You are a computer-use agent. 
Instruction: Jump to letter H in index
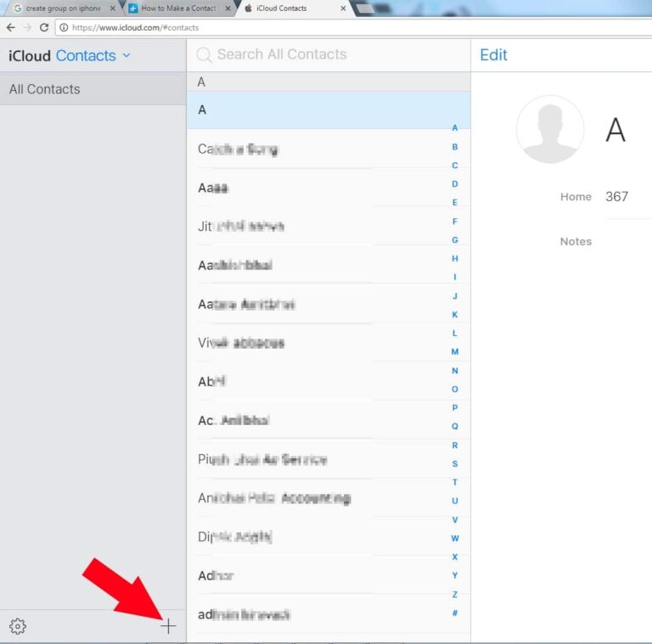click(455, 259)
